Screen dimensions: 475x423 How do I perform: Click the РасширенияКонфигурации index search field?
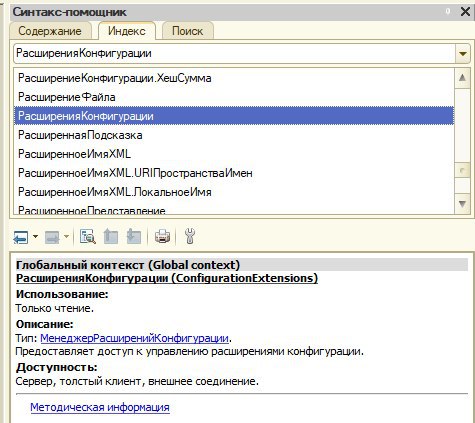pos(235,53)
